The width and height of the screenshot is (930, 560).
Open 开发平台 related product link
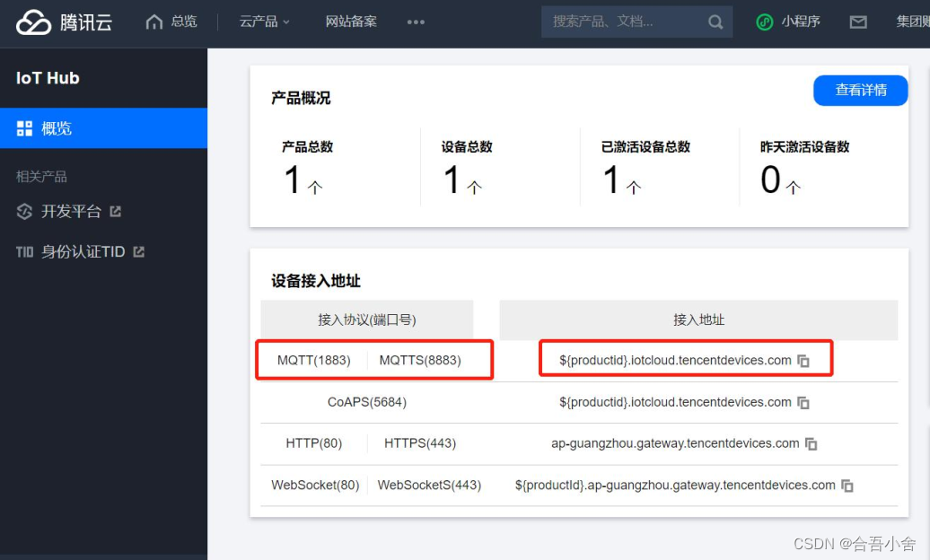point(71,211)
